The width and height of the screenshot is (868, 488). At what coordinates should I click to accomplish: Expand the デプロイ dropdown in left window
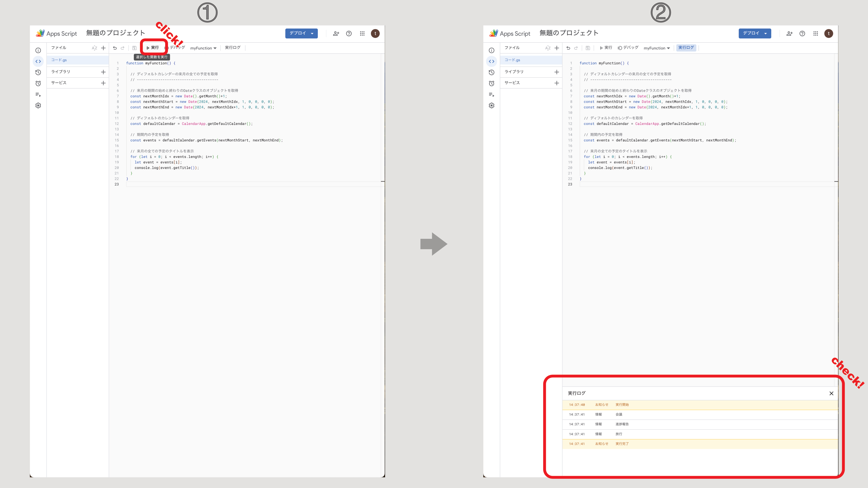tap(301, 33)
